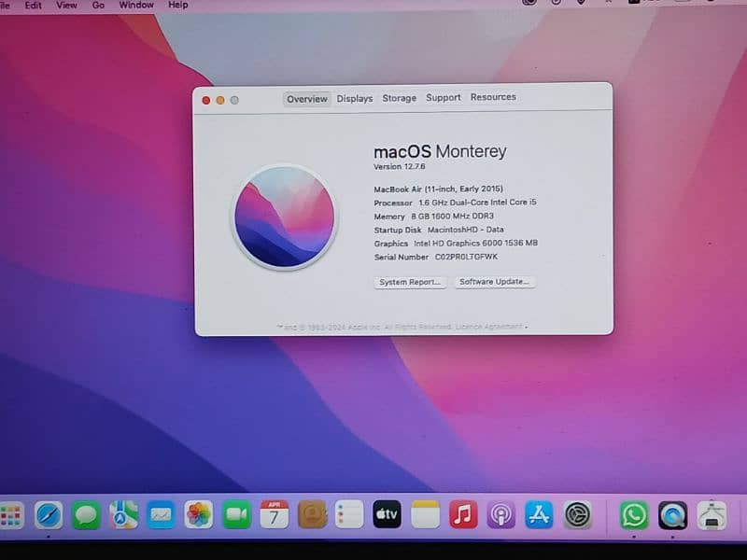Launch WhatsApp from the Dock

[x=634, y=515]
